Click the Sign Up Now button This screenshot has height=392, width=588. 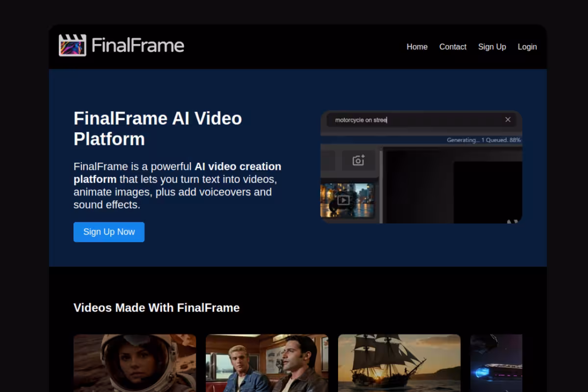pyautogui.click(x=109, y=232)
